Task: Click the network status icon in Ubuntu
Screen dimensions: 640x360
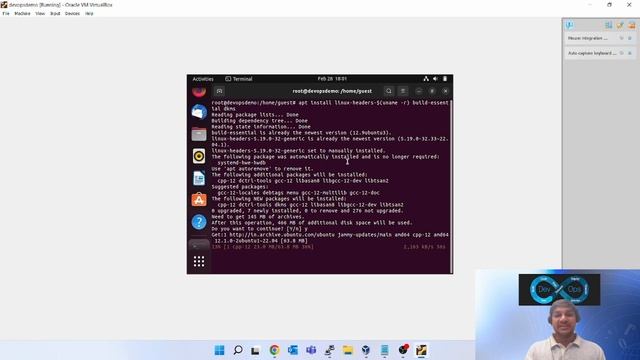Action: [426, 79]
